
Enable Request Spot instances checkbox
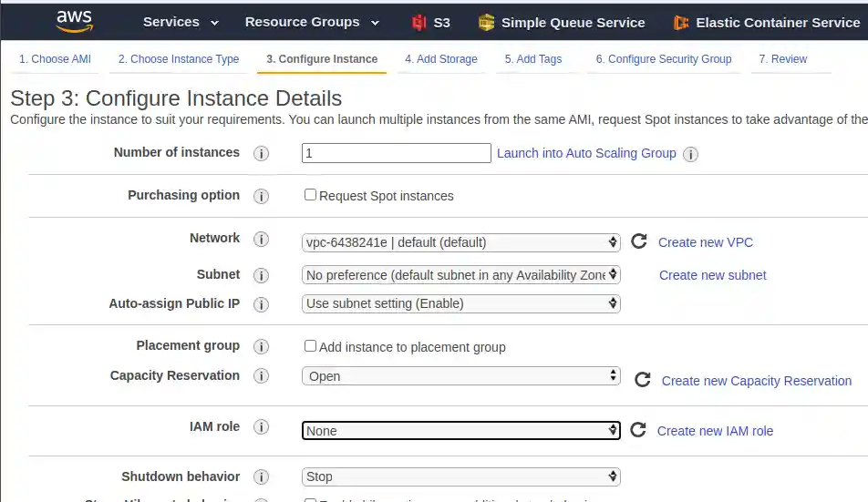[x=310, y=195]
